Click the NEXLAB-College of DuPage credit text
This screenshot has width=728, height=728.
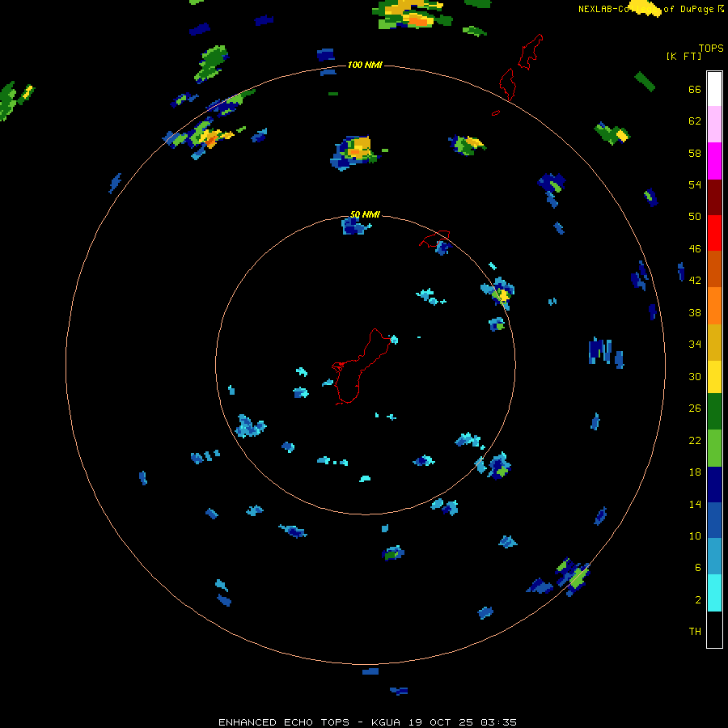(650, 9)
